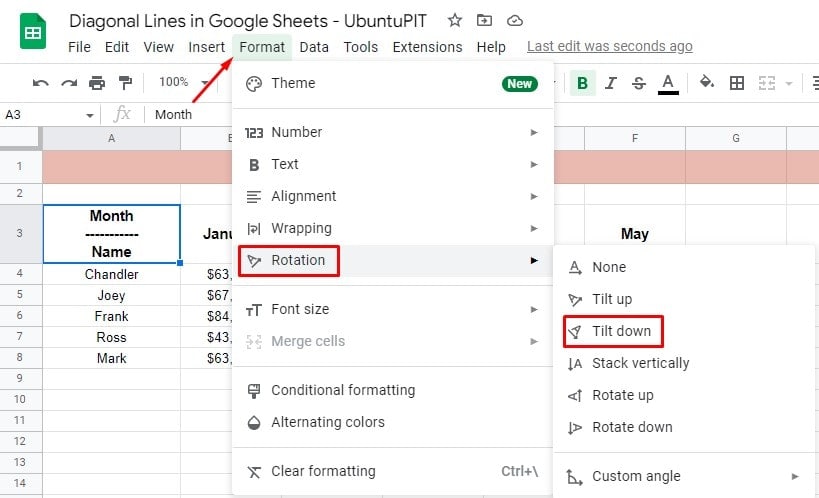Open the fill color picker
The image size is (819, 498).
[x=707, y=83]
